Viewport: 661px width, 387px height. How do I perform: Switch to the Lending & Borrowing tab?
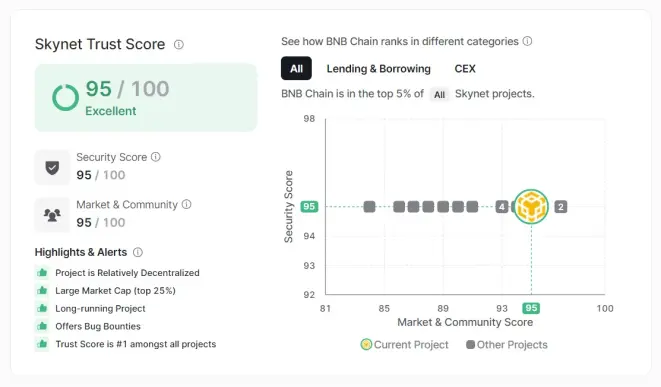(x=379, y=69)
